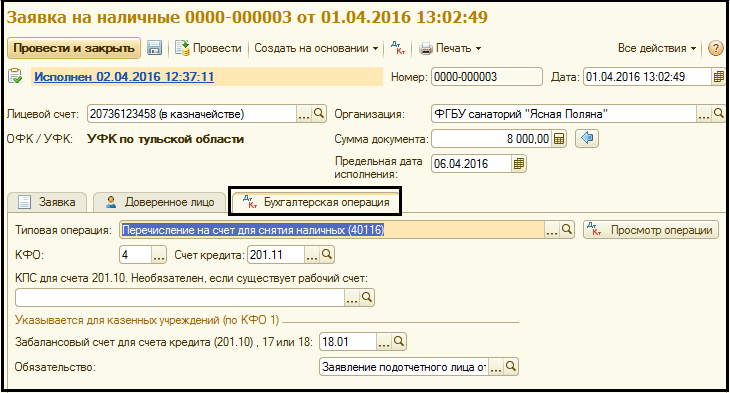Expand the Печать dropdown menu
The width and height of the screenshot is (730, 393).
coord(450,48)
